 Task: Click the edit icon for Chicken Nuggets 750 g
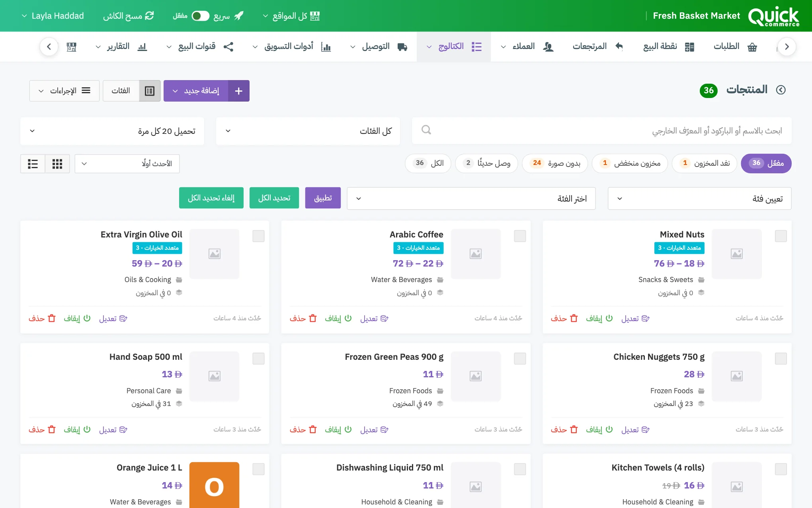click(x=646, y=430)
